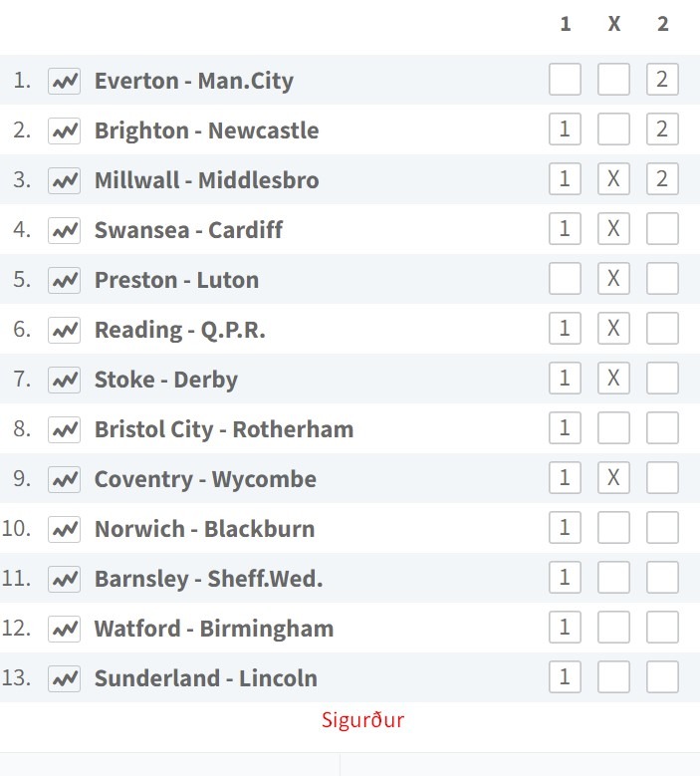Open stats chart icon for Sunderland - Lincoln
The height and width of the screenshot is (776, 700).
pyautogui.click(x=65, y=678)
